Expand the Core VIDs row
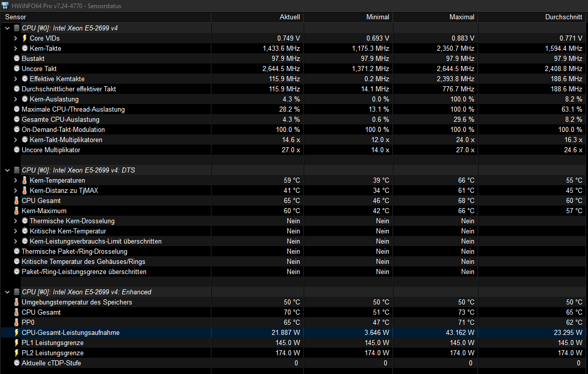The image size is (588, 374). tap(15, 38)
